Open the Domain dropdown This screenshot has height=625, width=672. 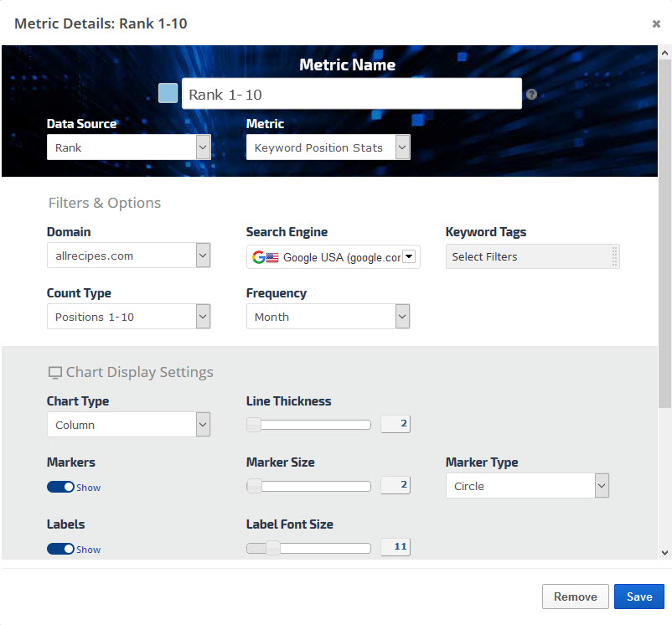(128, 256)
